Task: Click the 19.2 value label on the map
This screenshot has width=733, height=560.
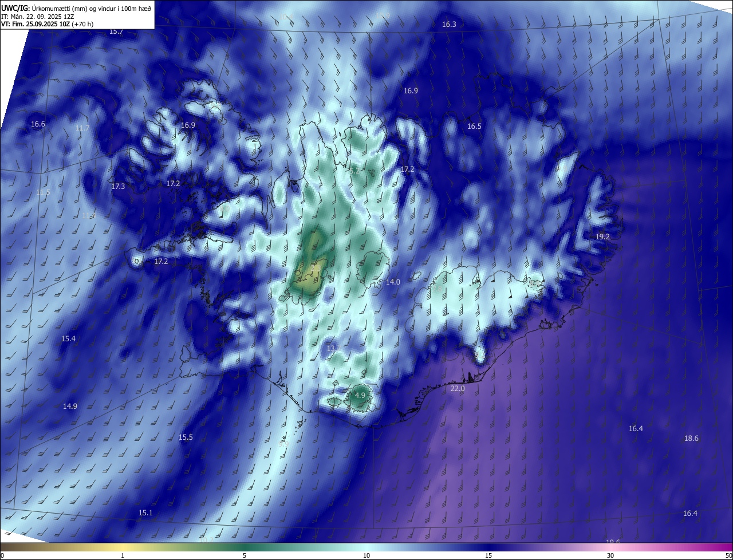Action: (x=602, y=237)
